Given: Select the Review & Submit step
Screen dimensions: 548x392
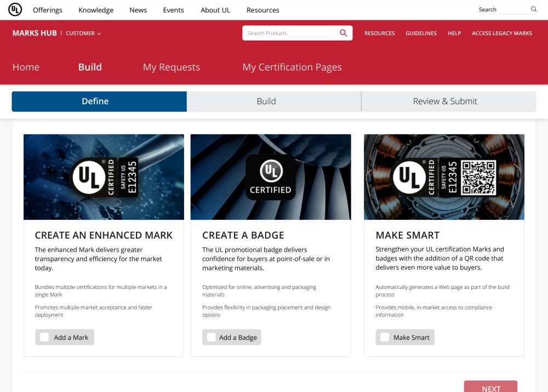Looking at the screenshot, I should [x=449, y=101].
